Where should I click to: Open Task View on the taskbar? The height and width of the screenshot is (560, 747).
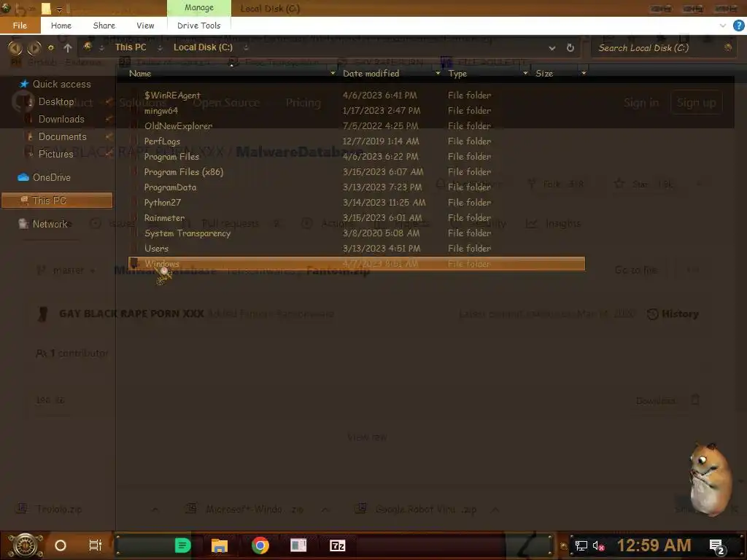click(96, 545)
